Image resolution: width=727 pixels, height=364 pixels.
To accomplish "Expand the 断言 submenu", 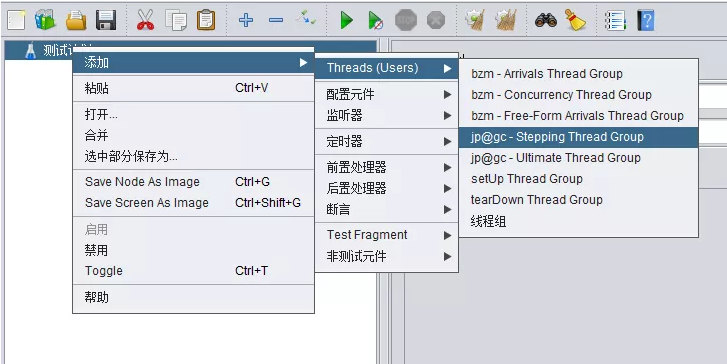I will 387,210.
